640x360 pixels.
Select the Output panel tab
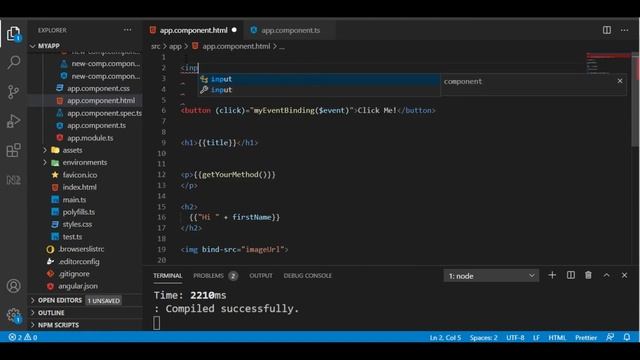click(261, 276)
